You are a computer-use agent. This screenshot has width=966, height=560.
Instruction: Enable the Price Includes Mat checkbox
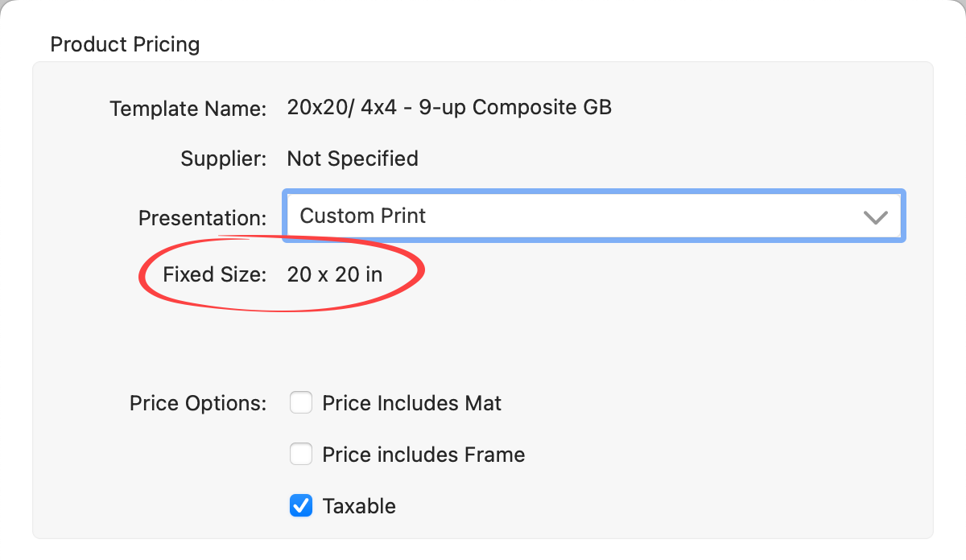click(x=301, y=402)
